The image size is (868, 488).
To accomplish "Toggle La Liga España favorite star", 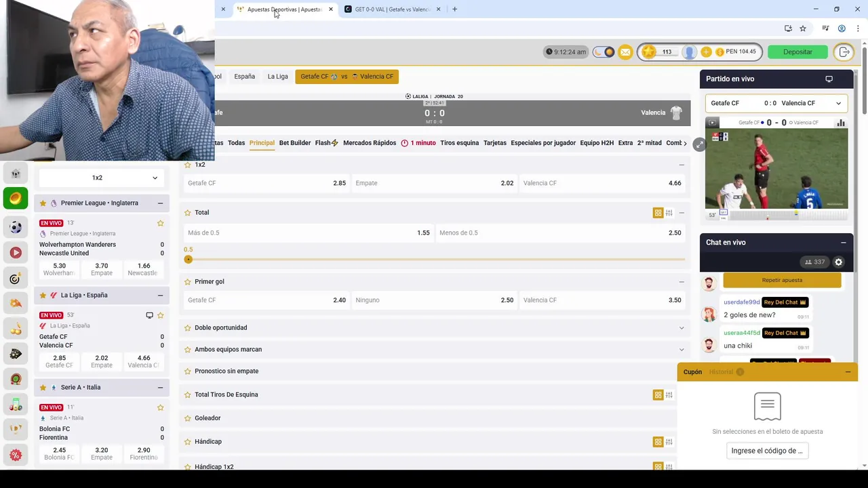I will pyautogui.click(x=43, y=296).
